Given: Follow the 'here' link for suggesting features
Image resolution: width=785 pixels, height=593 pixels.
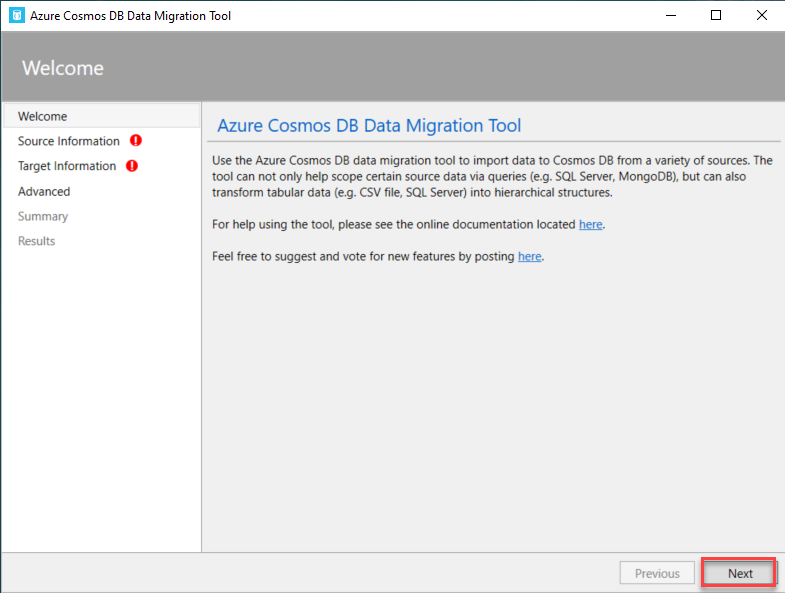Looking at the screenshot, I should [x=529, y=256].
